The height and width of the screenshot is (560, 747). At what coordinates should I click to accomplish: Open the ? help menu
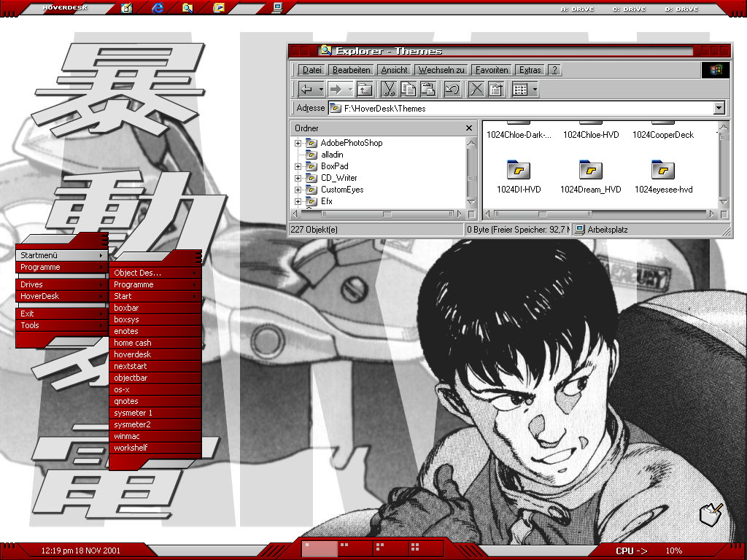pos(554,70)
